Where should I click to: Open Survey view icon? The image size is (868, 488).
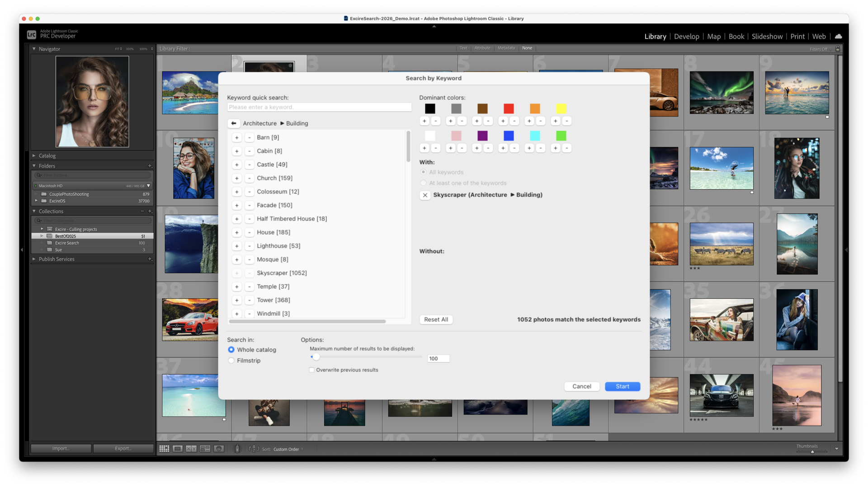tap(205, 449)
